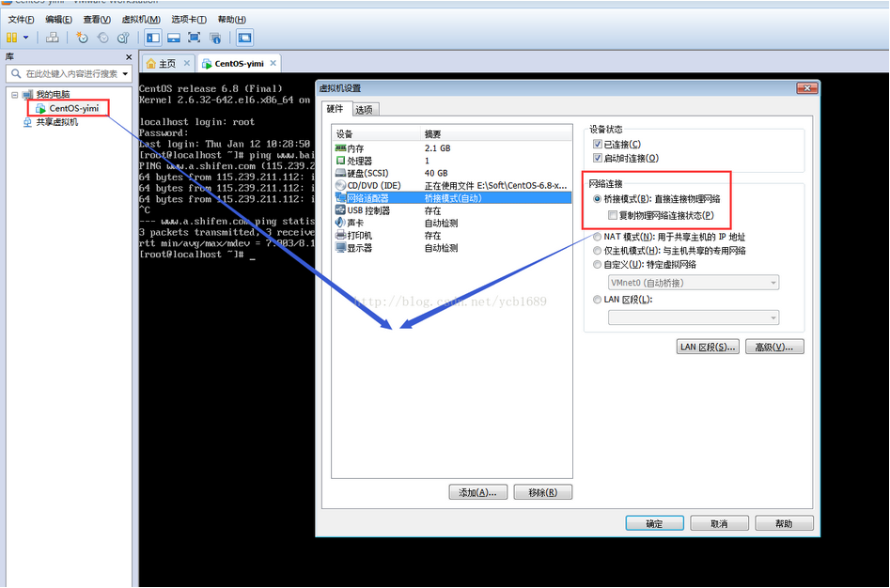This screenshot has width=890, height=588.
Task: Click the snapshot toolbar icon
Action: click(x=82, y=38)
